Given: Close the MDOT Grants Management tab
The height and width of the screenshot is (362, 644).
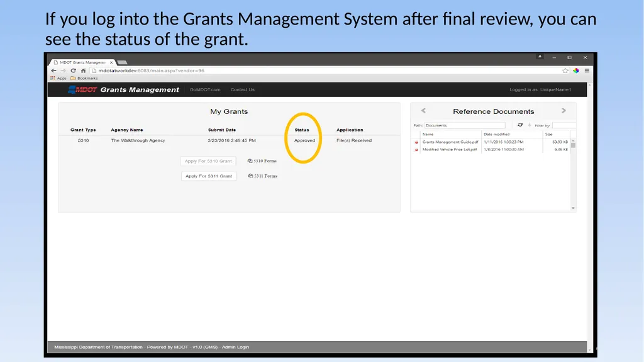Looking at the screenshot, I should (111, 62).
